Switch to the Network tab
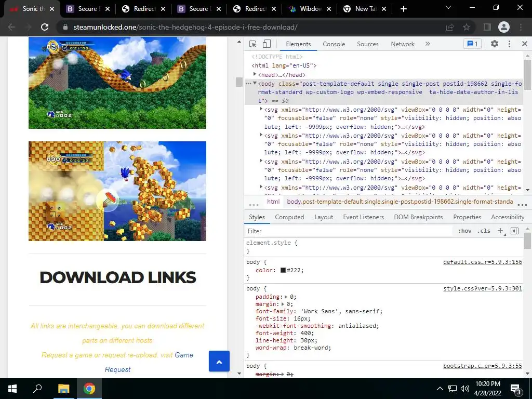The height and width of the screenshot is (399, 532). click(403, 44)
